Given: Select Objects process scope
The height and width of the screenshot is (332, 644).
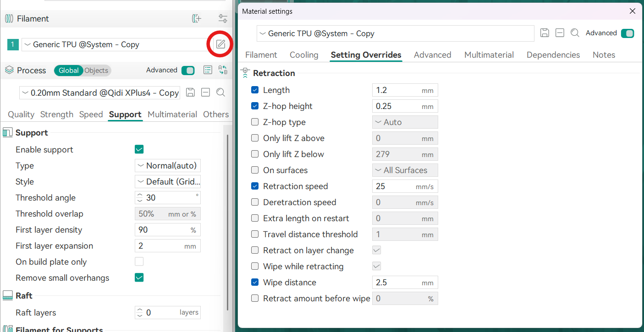Looking at the screenshot, I should (97, 71).
